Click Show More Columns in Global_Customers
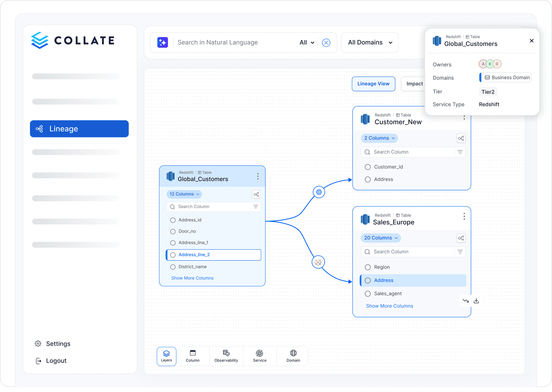The image size is (552, 392). point(192,278)
